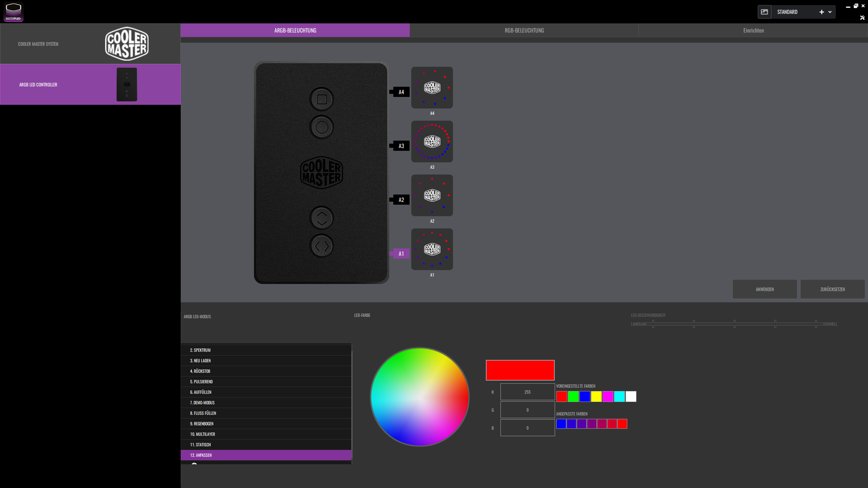Select the red preset color
The image size is (868, 488).
click(x=562, y=396)
